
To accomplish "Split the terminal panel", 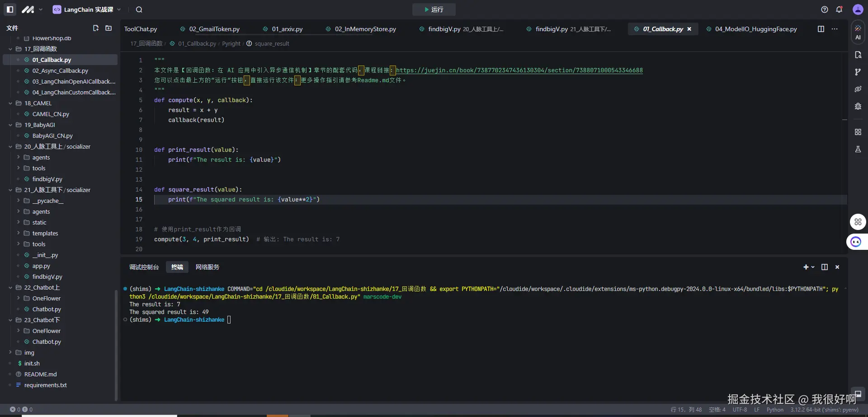I will tap(825, 267).
